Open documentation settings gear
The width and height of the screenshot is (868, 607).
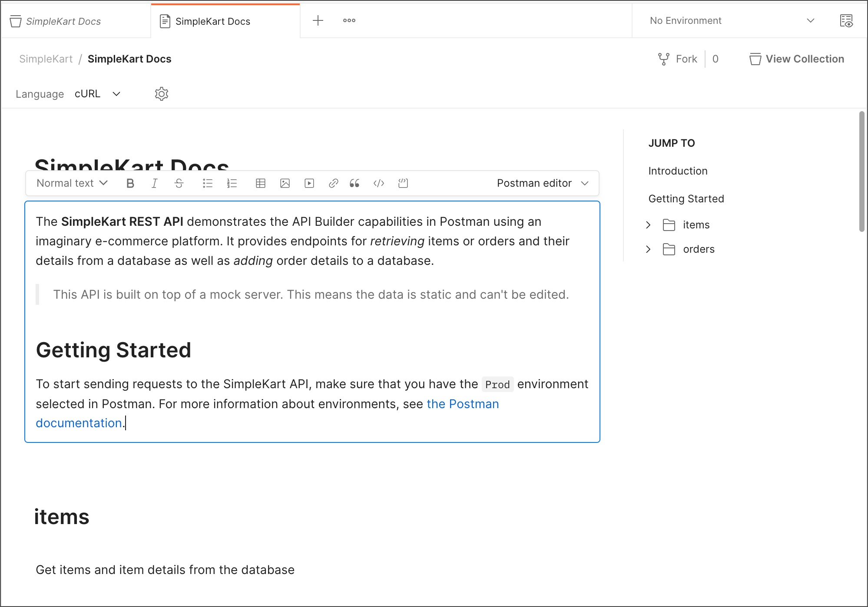point(162,94)
